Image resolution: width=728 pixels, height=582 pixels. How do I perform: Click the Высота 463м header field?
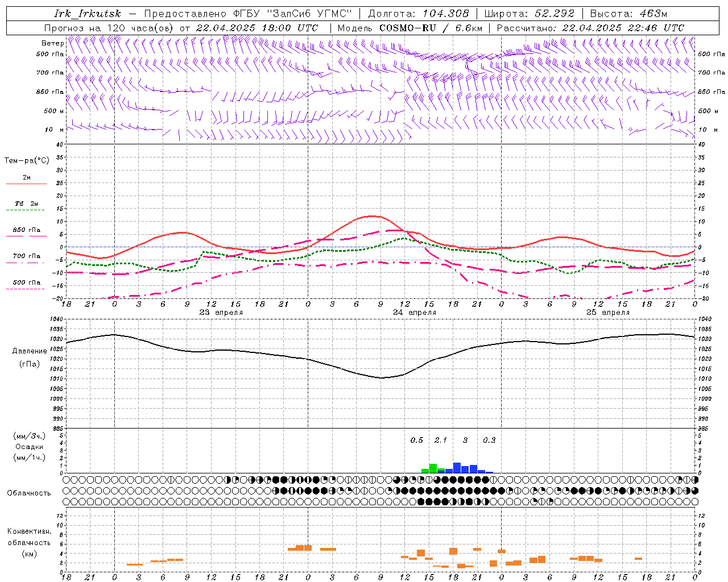[x=628, y=14]
